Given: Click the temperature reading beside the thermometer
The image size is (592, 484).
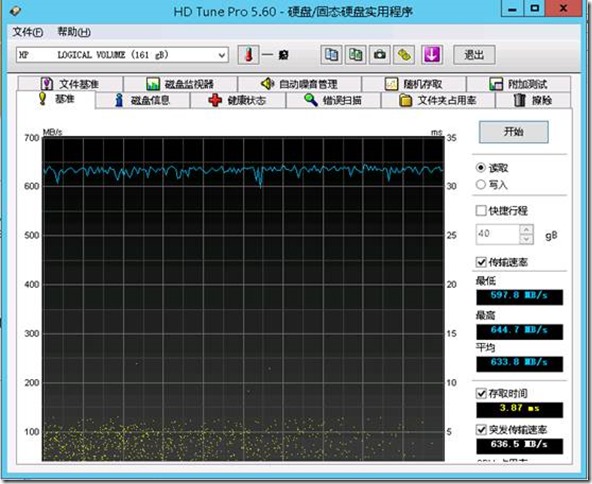Looking at the screenshot, I should (275, 55).
